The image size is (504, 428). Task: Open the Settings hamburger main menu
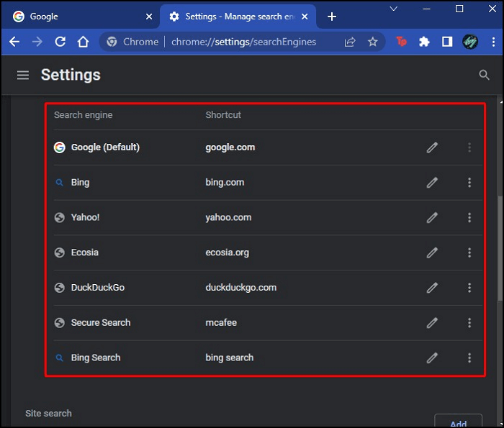(x=23, y=75)
